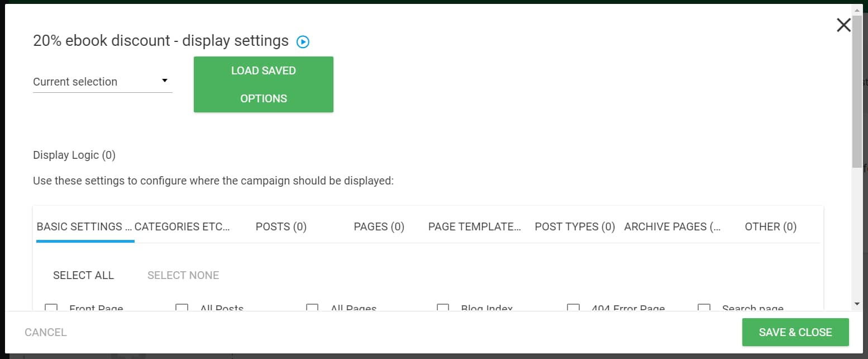Click Cancel to discard changes
Viewport: 868px width, 359px height.
pos(46,332)
